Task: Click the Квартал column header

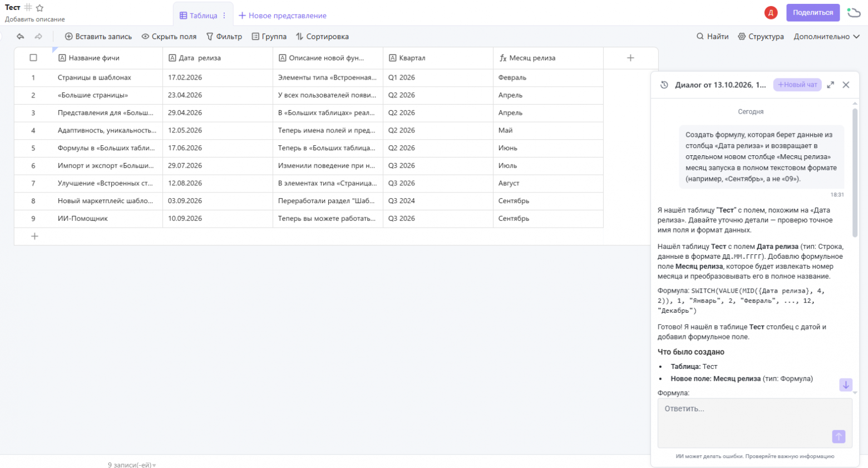Action: click(438, 58)
